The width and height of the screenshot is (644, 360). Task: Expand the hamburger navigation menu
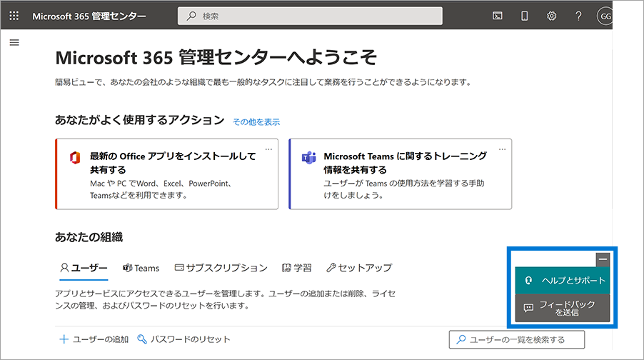click(14, 42)
